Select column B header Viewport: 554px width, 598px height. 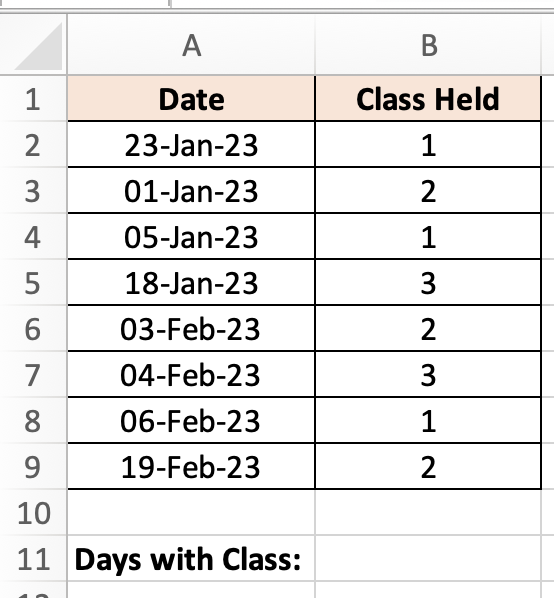click(x=428, y=45)
